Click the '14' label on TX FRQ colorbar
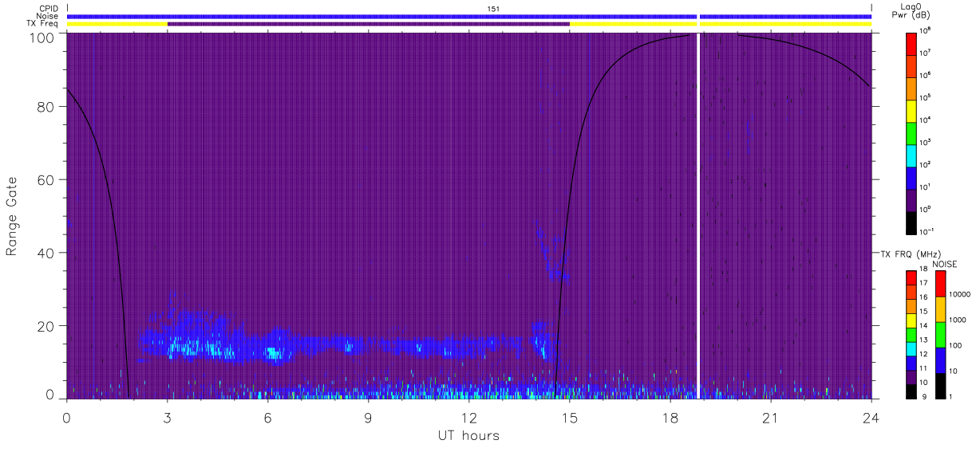980x452 pixels. (x=923, y=326)
